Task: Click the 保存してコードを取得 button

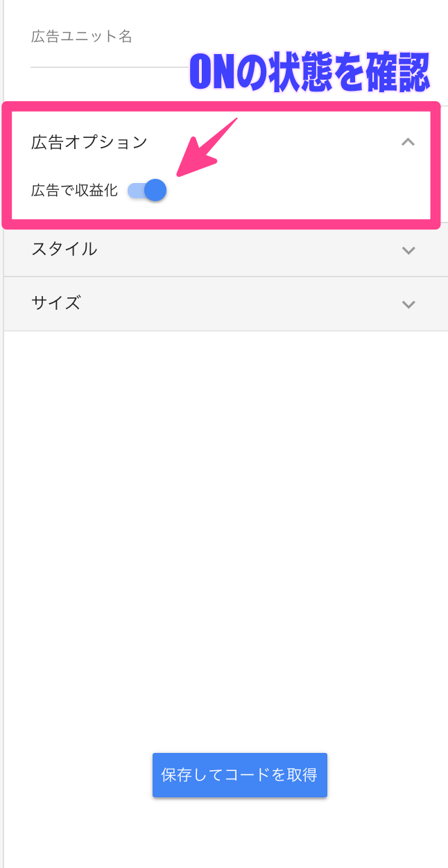Action: coord(240,775)
